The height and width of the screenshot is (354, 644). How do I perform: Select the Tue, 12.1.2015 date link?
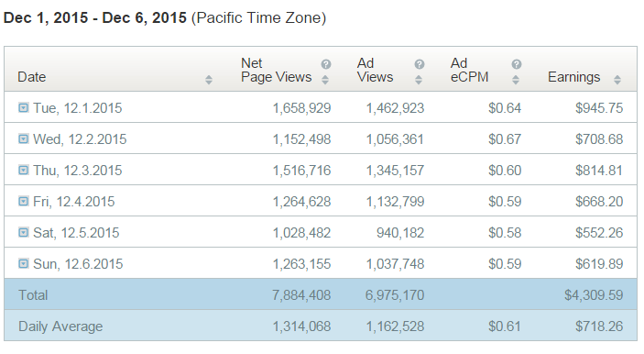[x=77, y=108]
